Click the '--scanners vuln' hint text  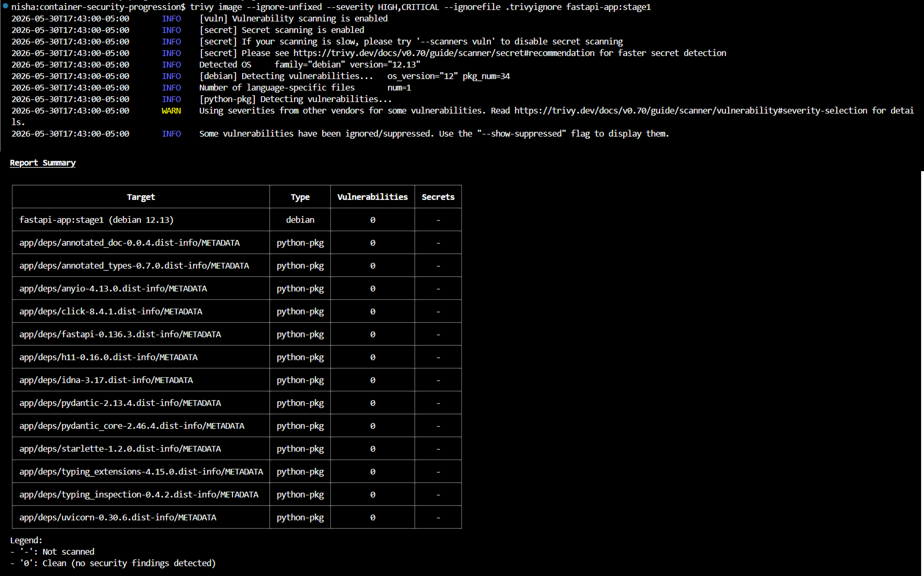click(456, 41)
